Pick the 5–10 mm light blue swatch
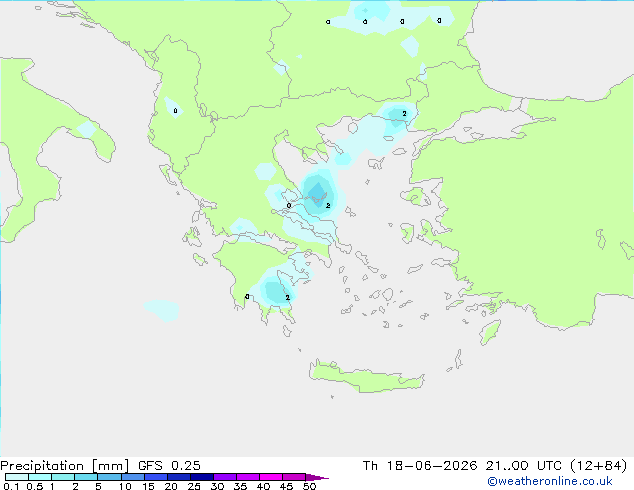 (x=109, y=477)
